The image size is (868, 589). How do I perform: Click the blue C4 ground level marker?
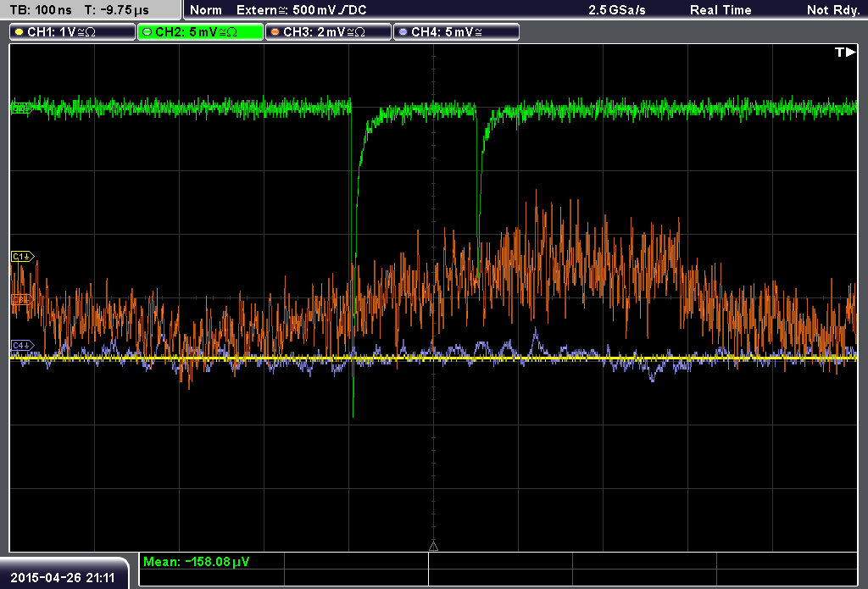pyautogui.click(x=23, y=346)
